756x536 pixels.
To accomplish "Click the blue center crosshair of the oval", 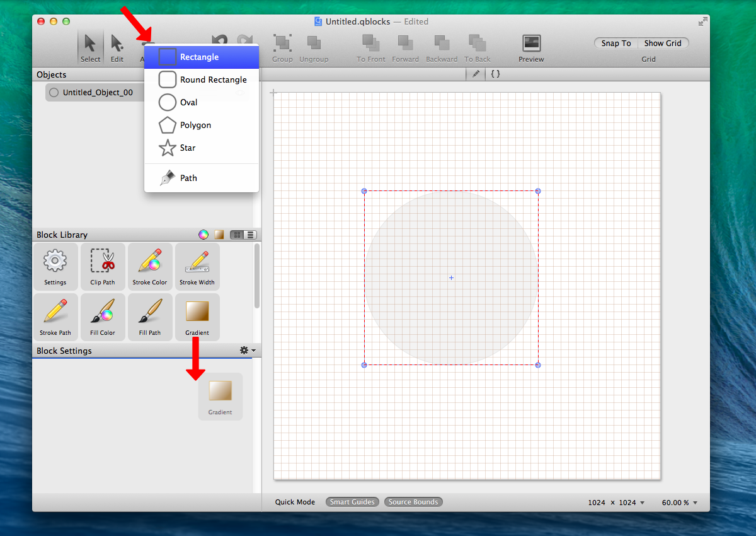I will pyautogui.click(x=451, y=278).
